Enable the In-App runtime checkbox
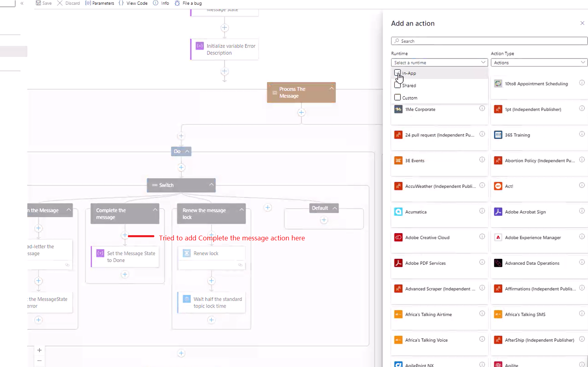 397,73
